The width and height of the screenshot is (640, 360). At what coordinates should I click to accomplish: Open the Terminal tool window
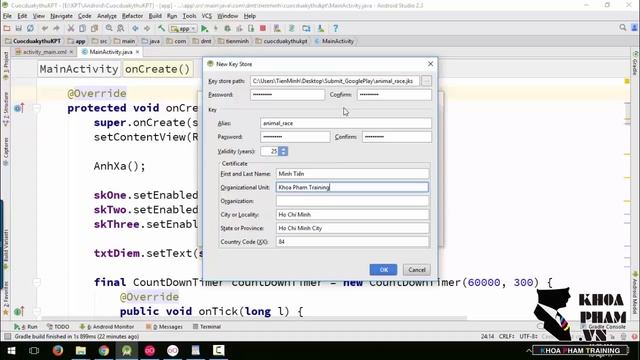(207, 327)
